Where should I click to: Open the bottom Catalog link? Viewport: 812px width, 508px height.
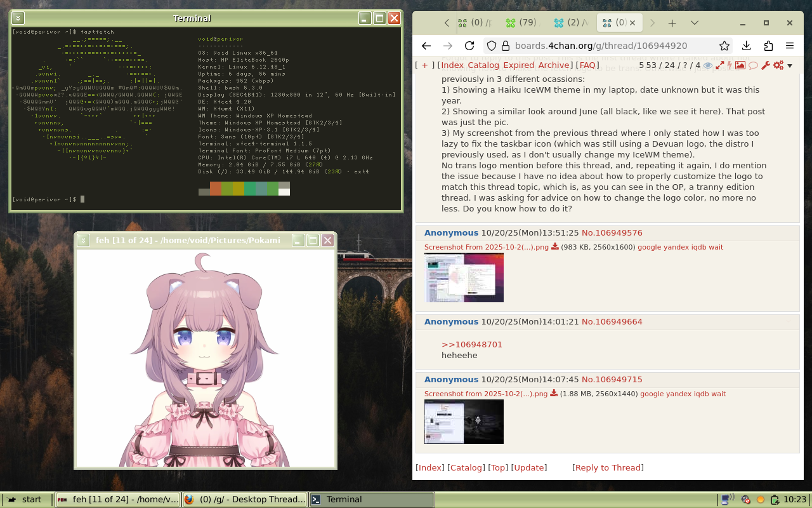tap(466, 467)
